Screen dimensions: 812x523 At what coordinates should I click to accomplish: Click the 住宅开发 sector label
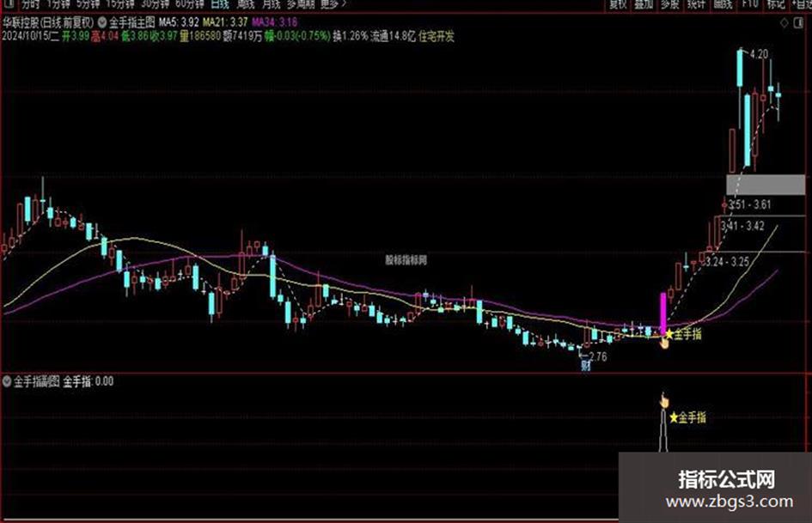[437, 36]
